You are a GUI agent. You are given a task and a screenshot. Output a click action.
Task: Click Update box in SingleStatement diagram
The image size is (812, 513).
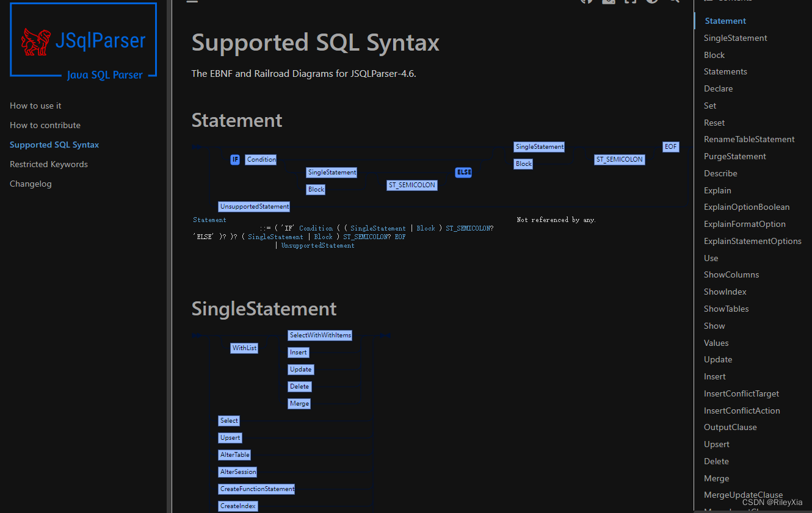point(301,370)
